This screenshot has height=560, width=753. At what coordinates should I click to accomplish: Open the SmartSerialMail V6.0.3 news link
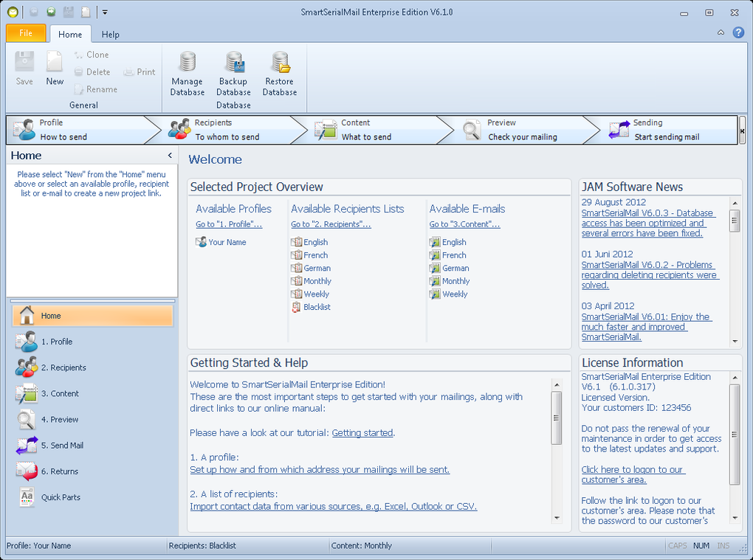click(648, 223)
